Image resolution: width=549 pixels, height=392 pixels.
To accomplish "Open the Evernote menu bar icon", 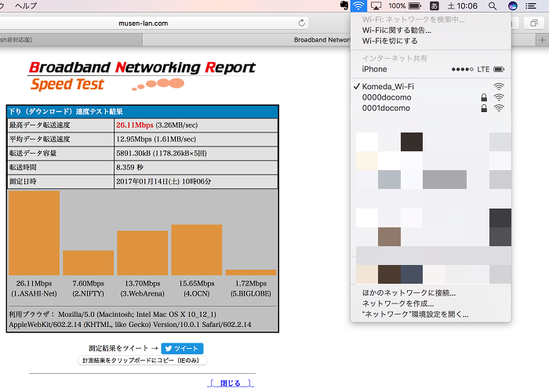I will click(x=344, y=5).
